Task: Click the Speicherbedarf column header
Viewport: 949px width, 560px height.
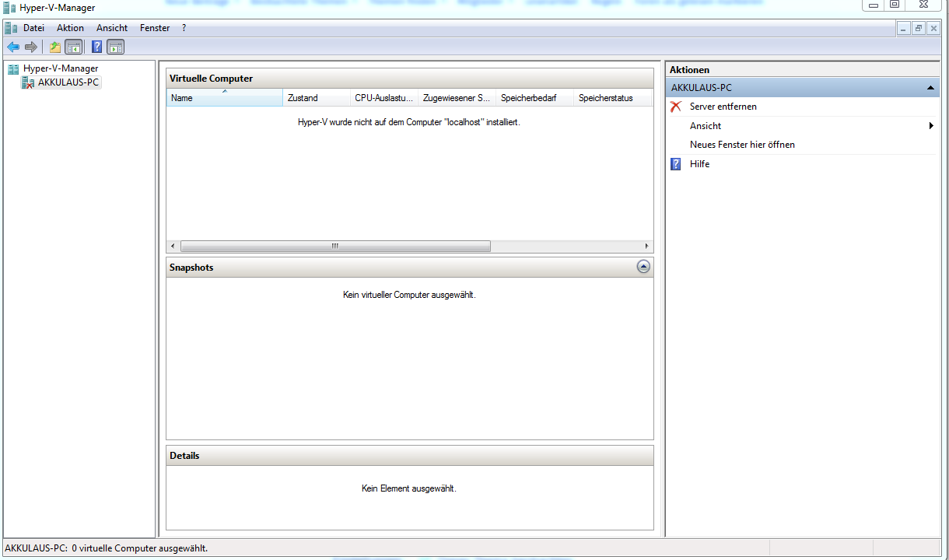Action: (x=535, y=98)
